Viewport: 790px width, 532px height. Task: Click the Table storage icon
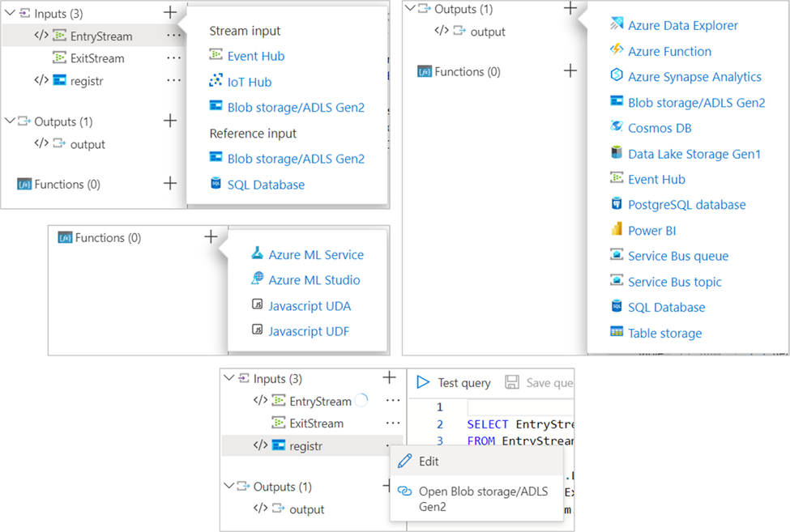coord(617,331)
